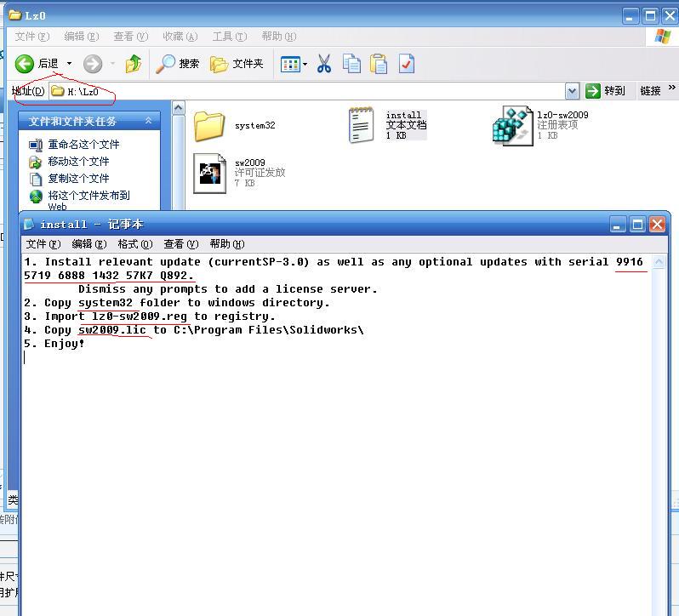Minimize the Lz0 Explorer window
The width and height of the screenshot is (679, 616).
click(630, 16)
